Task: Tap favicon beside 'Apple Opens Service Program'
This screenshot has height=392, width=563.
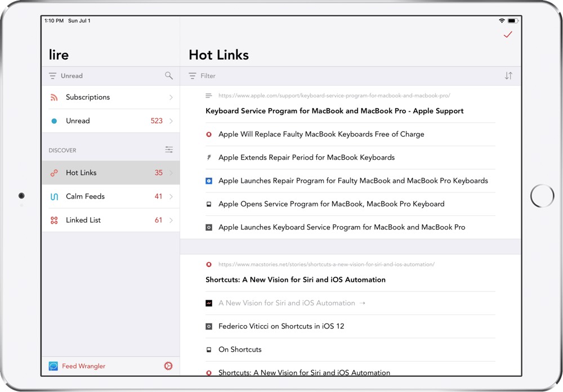Action: 209,204
